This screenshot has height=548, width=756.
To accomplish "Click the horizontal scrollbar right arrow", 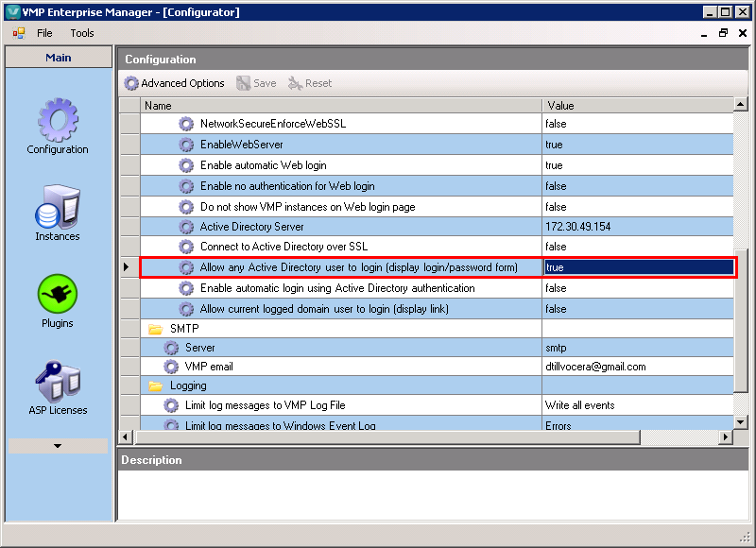I will click(725, 437).
